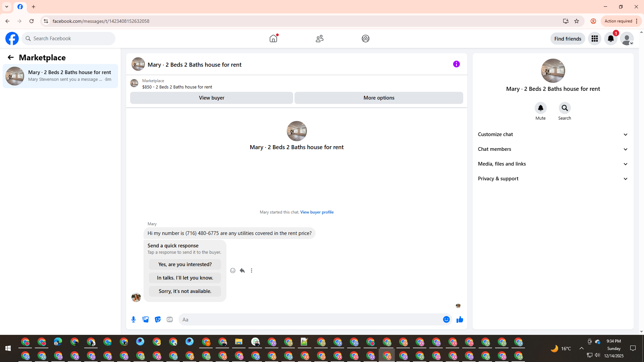644x362 pixels.
Task: Click the reply arrow on Mary's message
Action: click(x=242, y=270)
